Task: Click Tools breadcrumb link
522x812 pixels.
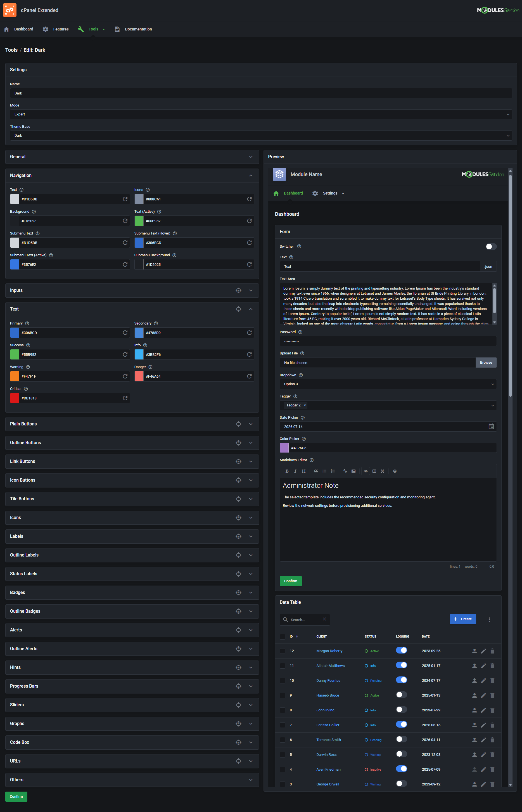Action: [11, 50]
